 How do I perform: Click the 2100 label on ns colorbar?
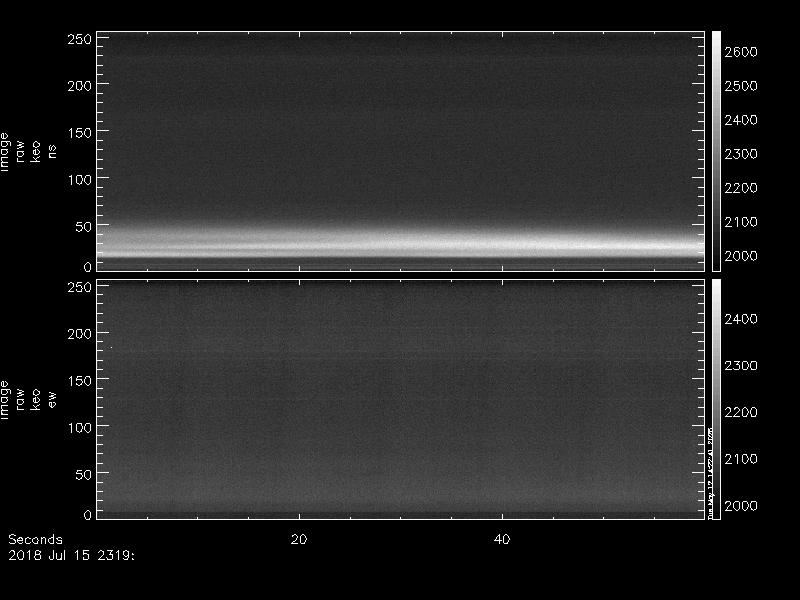pyautogui.click(x=741, y=222)
